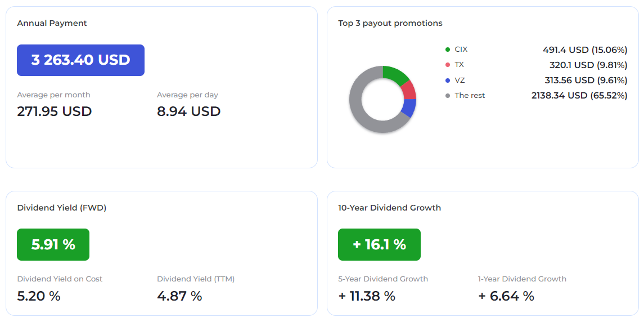This screenshot has width=644, height=322.
Task: Click the 5-Year Dividend Growth label
Action: [x=383, y=279]
